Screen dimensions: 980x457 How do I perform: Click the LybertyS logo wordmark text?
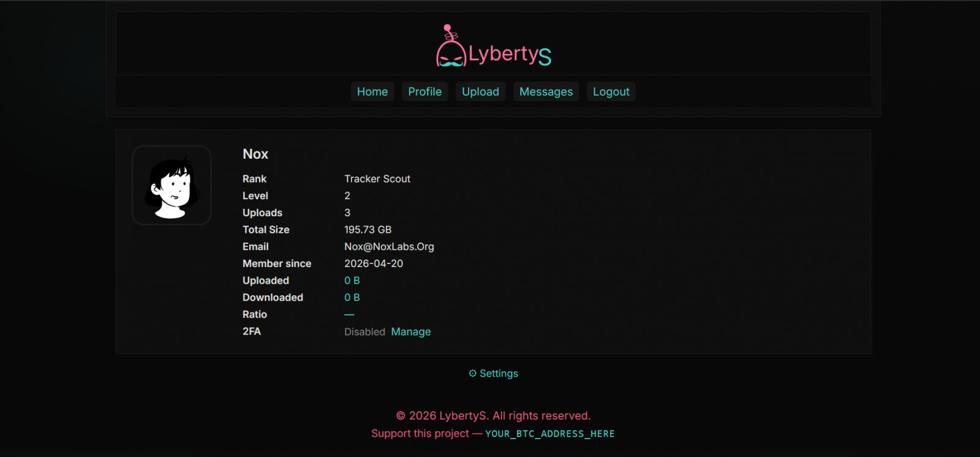pos(510,54)
